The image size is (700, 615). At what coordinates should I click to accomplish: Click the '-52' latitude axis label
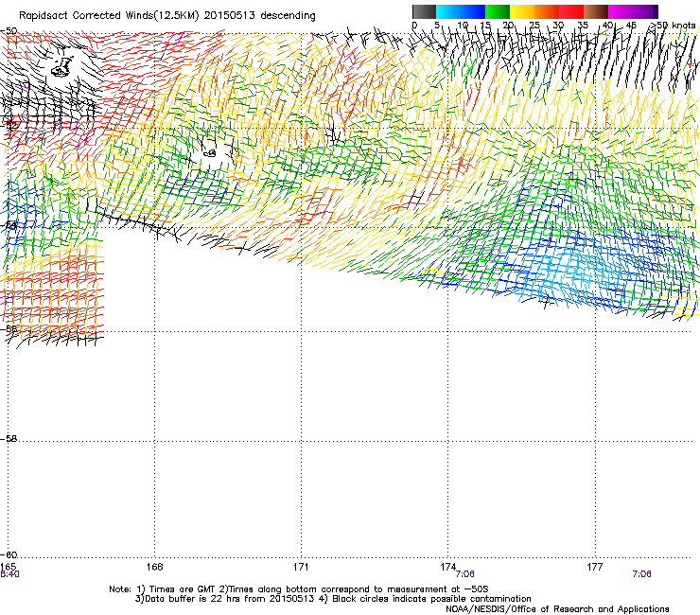click(9, 126)
